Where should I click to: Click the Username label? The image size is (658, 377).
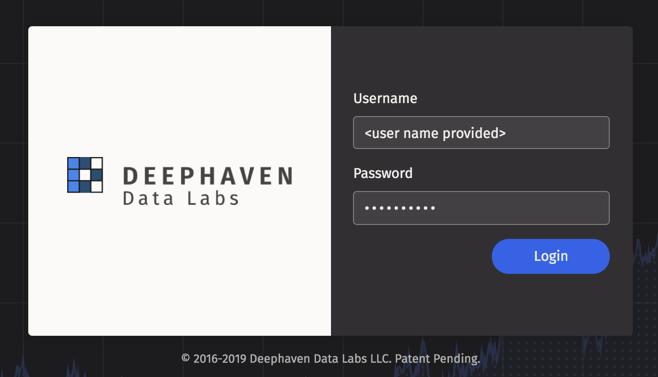385,98
